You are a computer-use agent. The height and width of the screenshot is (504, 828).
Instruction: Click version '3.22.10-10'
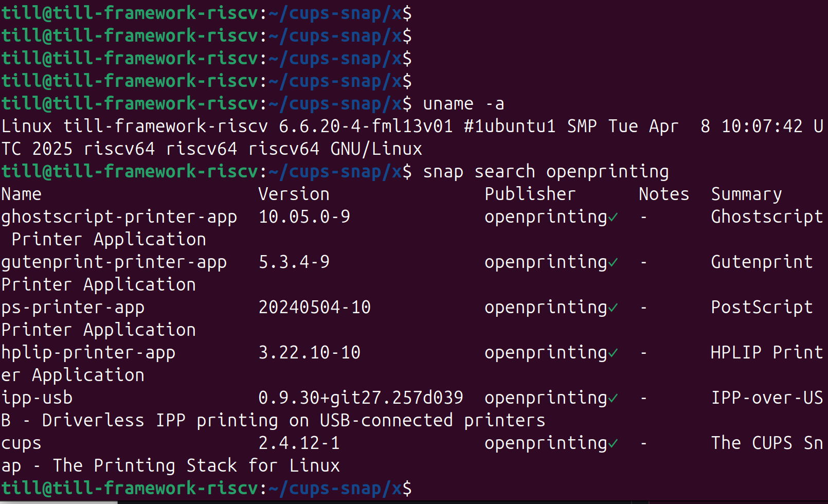(310, 353)
